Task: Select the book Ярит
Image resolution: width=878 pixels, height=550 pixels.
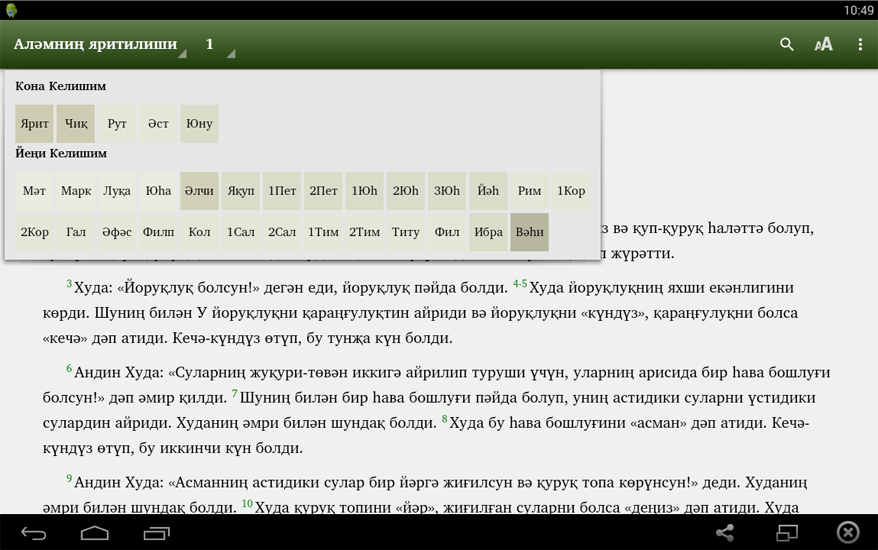Action: 35,124
